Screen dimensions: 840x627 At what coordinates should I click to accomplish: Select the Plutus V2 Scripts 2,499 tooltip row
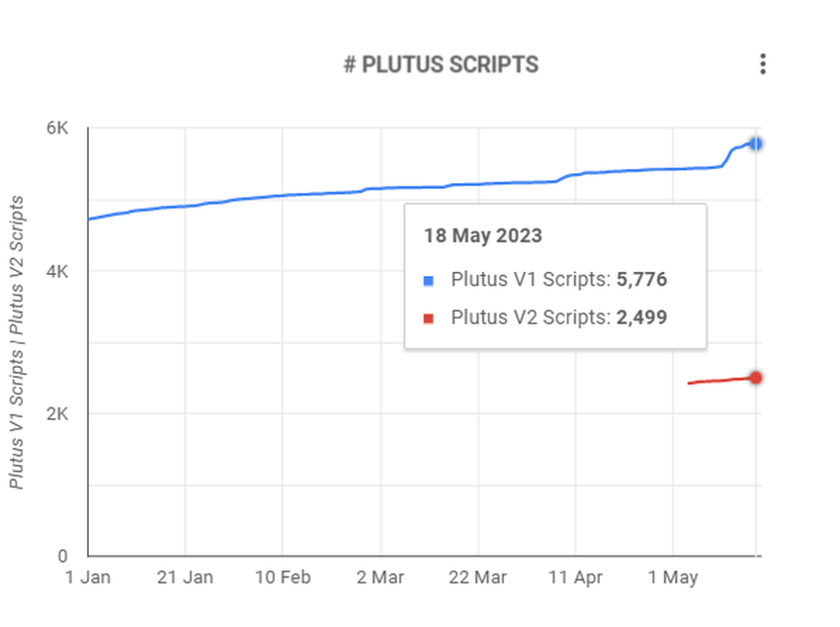[546, 317]
